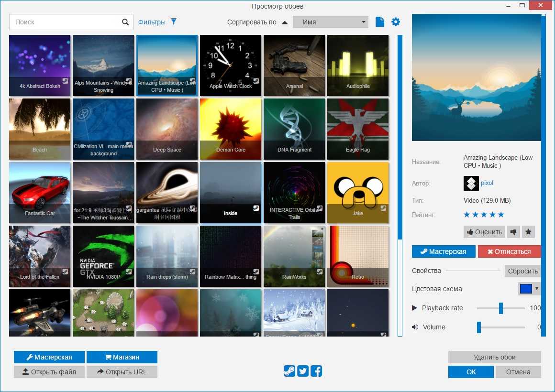Click the settings gear icon
The height and width of the screenshot is (392, 555).
[x=396, y=22]
